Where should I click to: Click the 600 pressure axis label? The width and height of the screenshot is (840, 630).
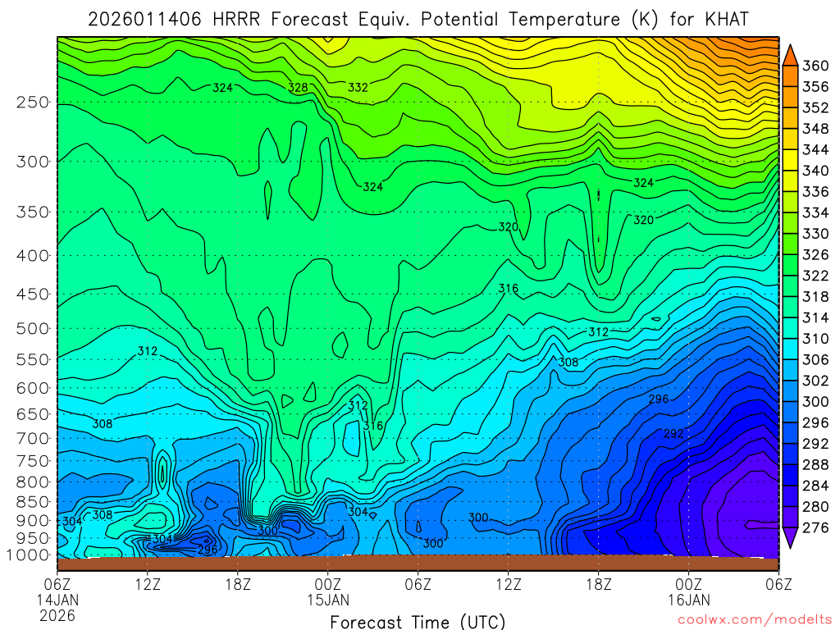point(33,388)
